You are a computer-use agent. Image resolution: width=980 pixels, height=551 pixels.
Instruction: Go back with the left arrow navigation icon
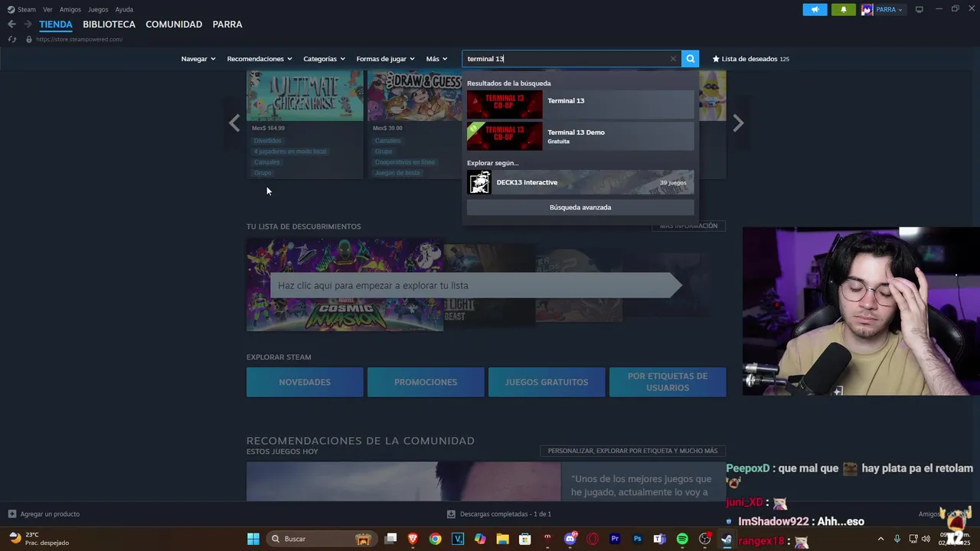(x=11, y=24)
